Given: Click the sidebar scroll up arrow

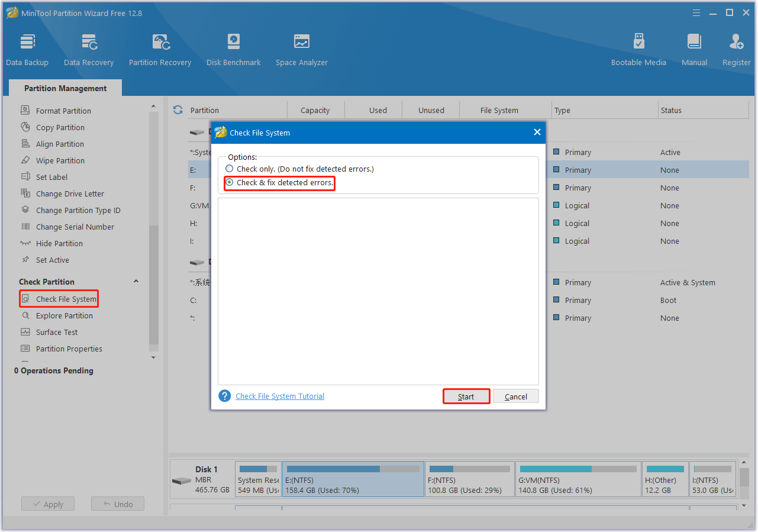Looking at the screenshot, I should click(x=154, y=107).
